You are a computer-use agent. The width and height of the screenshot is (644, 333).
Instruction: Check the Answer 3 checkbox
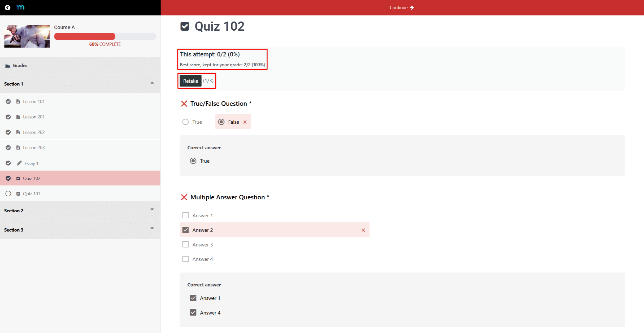[x=186, y=244]
